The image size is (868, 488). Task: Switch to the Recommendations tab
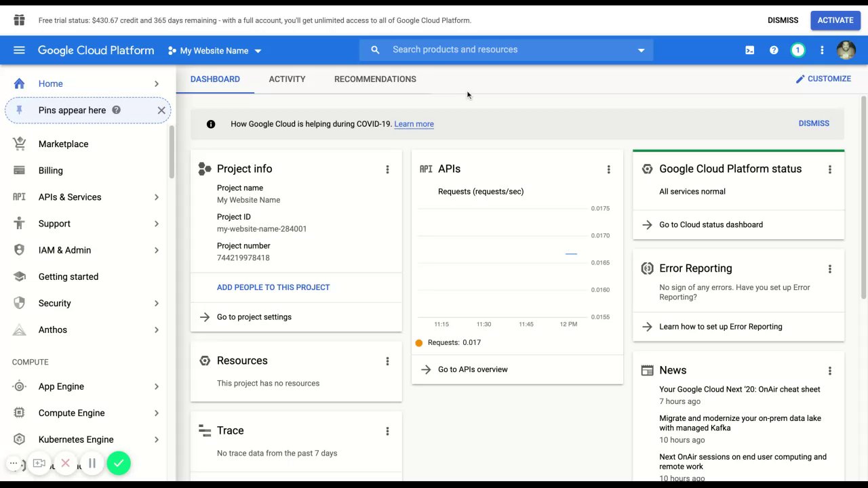coord(375,79)
